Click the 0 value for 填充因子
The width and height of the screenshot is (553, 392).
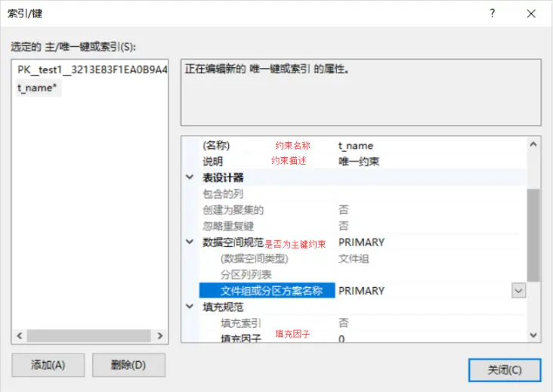[x=341, y=339]
